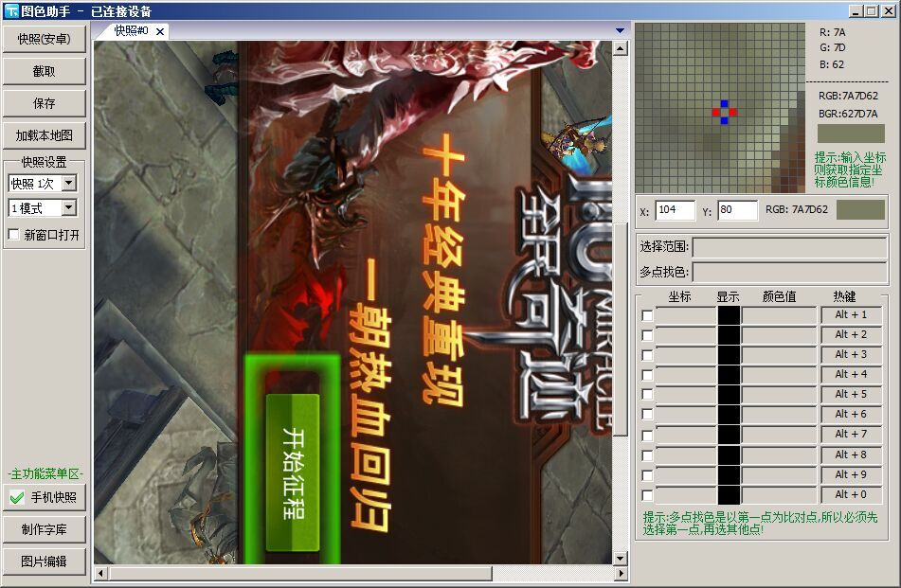Check the checkbox in the Alt + 9 row
The image size is (901, 588).
coord(648,475)
